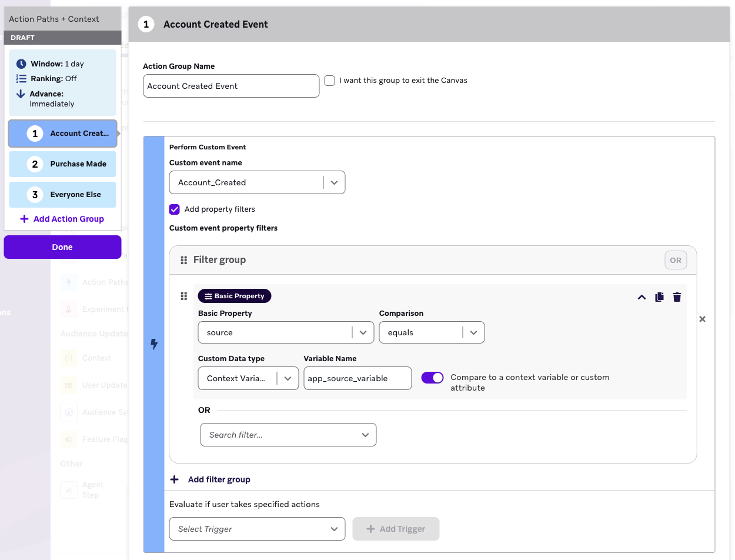Viewport: 735px width, 560px height.
Task: Click the Filter group drag handle
Action: 183,260
